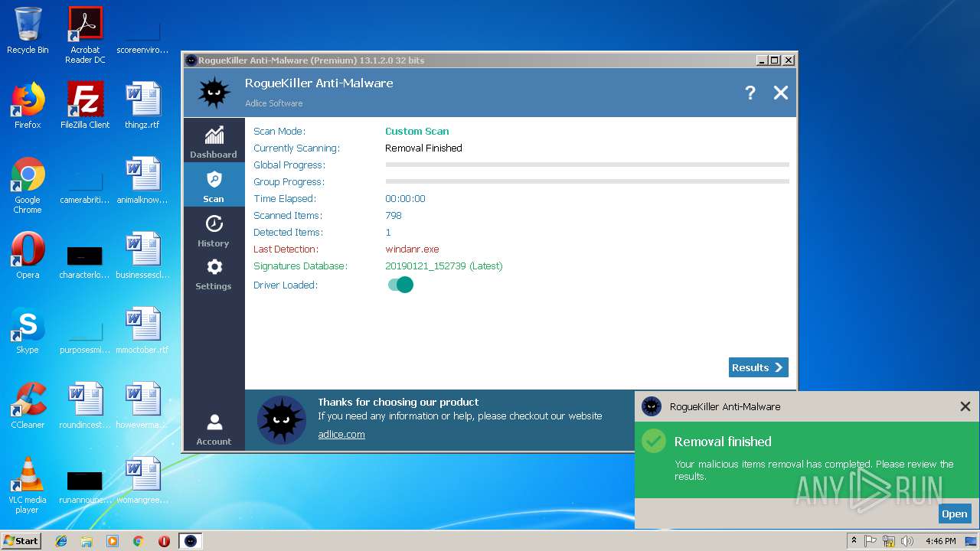Image resolution: width=980 pixels, height=551 pixels.
Task: Open FileZilla Client desktop shortcut
Action: pyautogui.click(x=85, y=106)
